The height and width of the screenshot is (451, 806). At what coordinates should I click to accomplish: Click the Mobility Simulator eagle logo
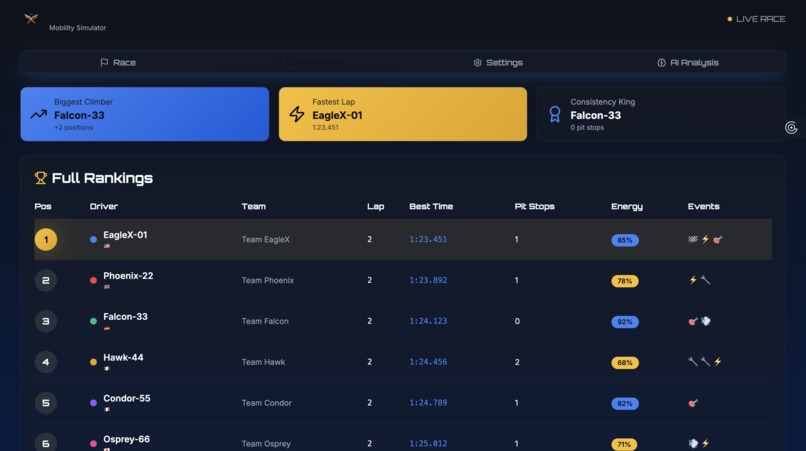[31, 19]
